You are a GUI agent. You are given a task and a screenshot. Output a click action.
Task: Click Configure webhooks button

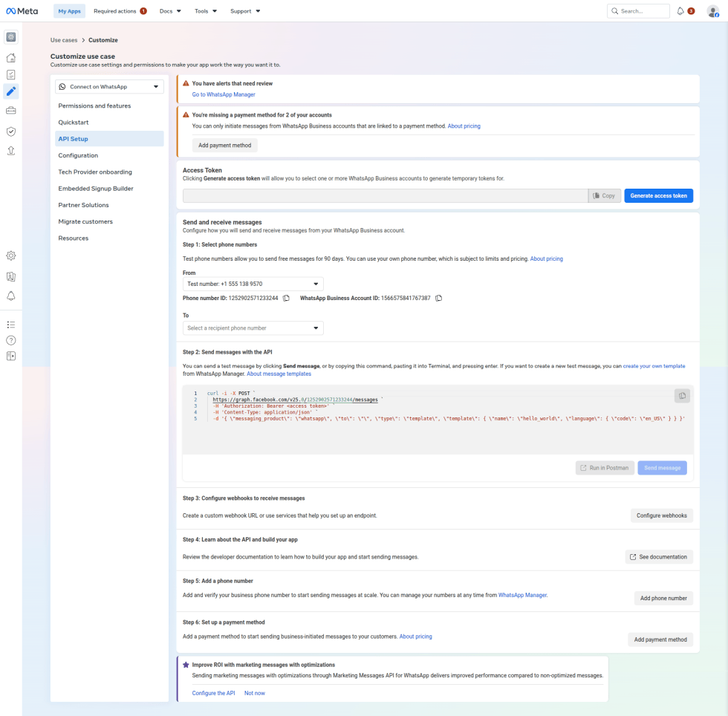[662, 515]
